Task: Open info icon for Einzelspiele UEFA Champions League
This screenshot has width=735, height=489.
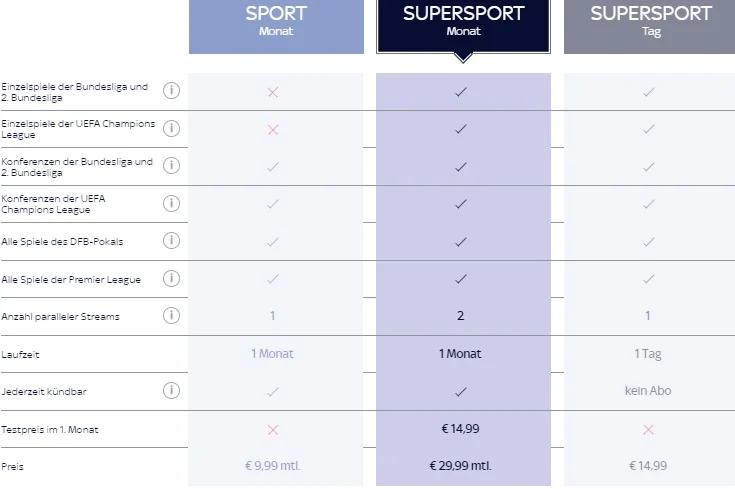Action: (171, 128)
